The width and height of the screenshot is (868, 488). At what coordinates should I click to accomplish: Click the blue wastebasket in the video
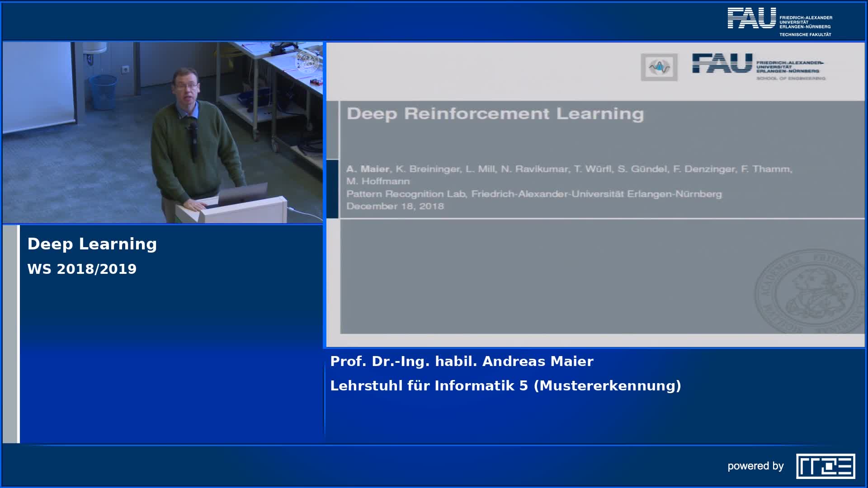pyautogui.click(x=103, y=92)
